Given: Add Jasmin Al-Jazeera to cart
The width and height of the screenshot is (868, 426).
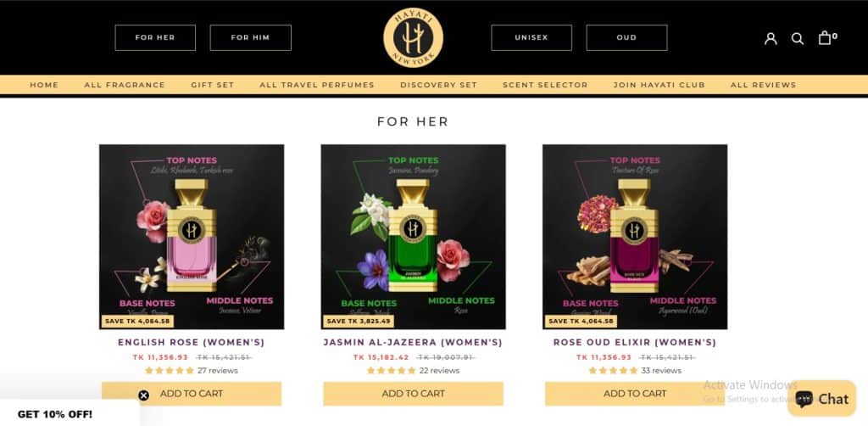Looking at the screenshot, I should point(413,393).
